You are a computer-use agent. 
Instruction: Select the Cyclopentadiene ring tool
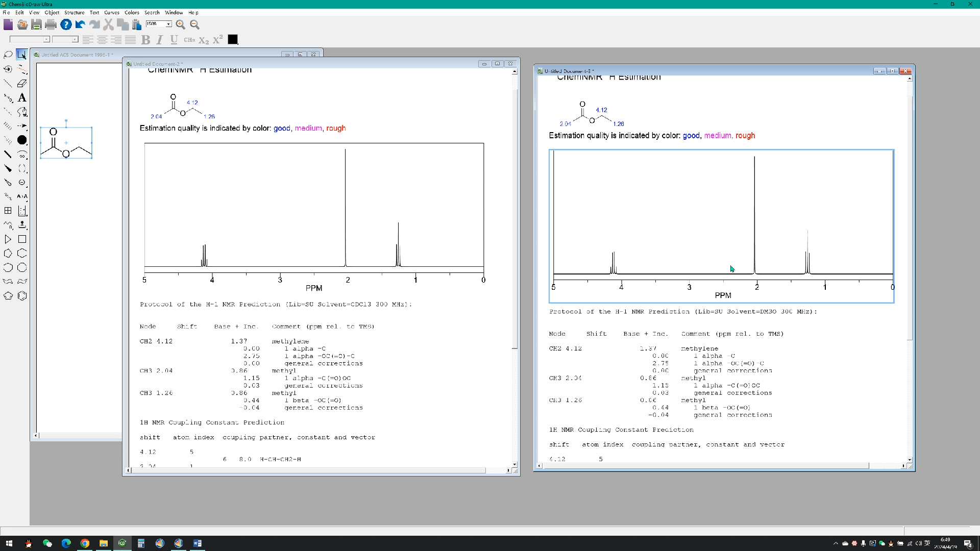click(x=8, y=296)
